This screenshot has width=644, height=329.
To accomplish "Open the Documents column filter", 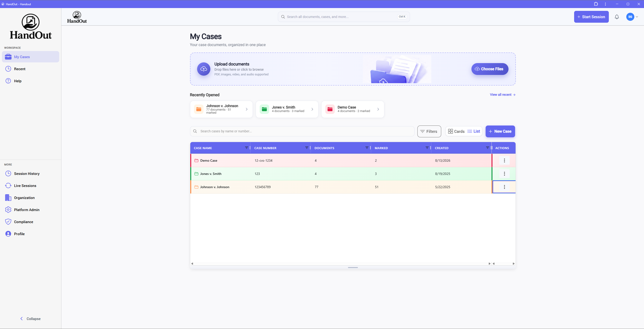I will (367, 148).
